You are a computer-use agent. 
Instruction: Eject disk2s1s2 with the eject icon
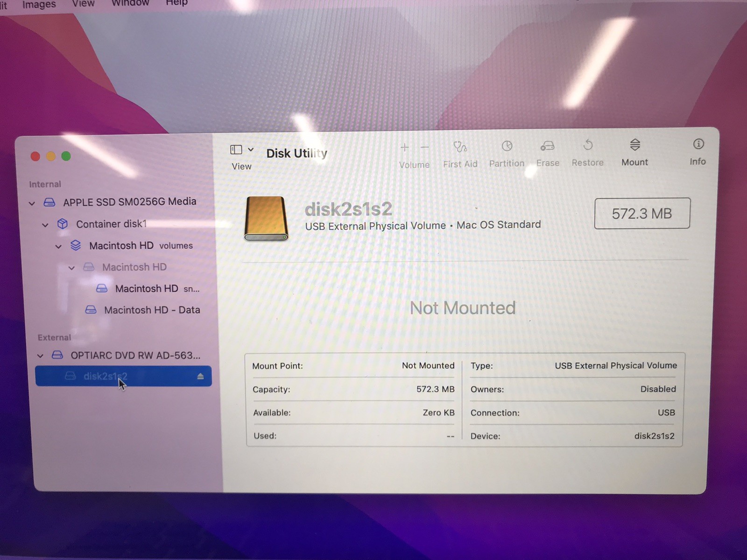click(x=200, y=376)
